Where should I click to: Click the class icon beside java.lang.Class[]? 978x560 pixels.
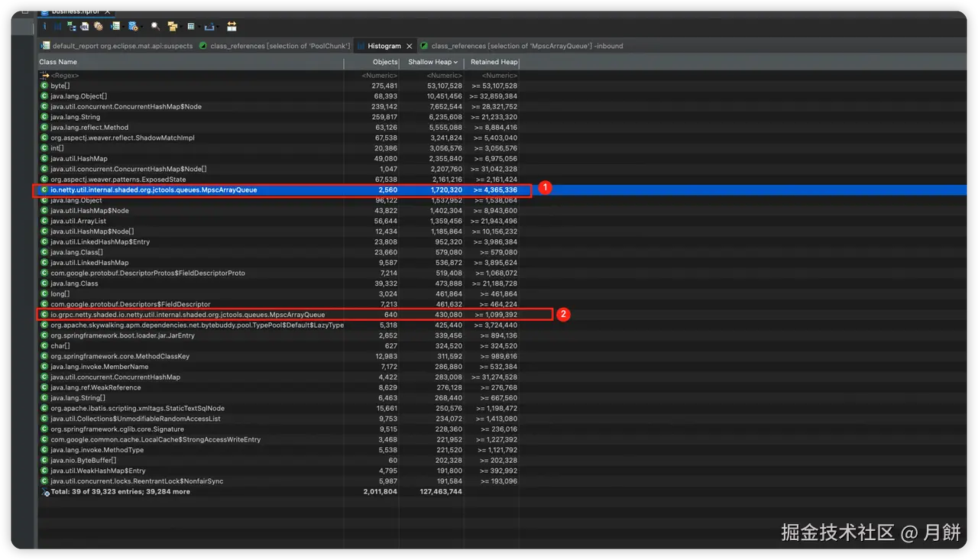44,252
